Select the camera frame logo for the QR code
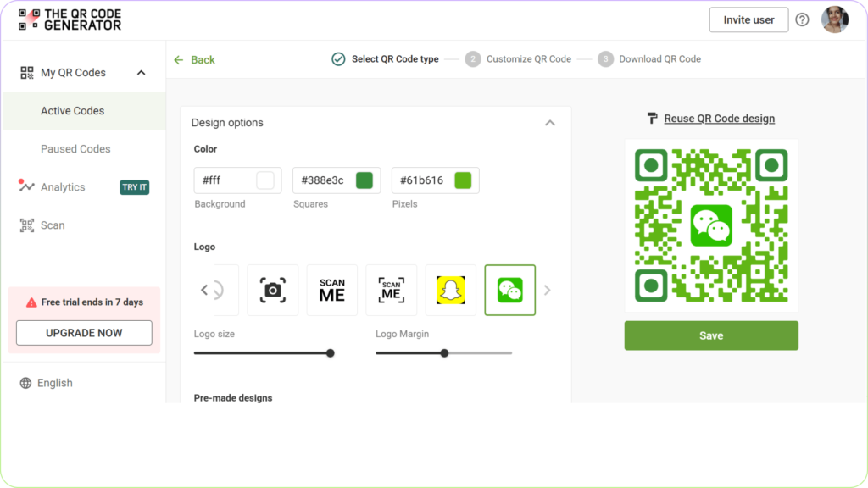The width and height of the screenshot is (868, 488). (272, 290)
